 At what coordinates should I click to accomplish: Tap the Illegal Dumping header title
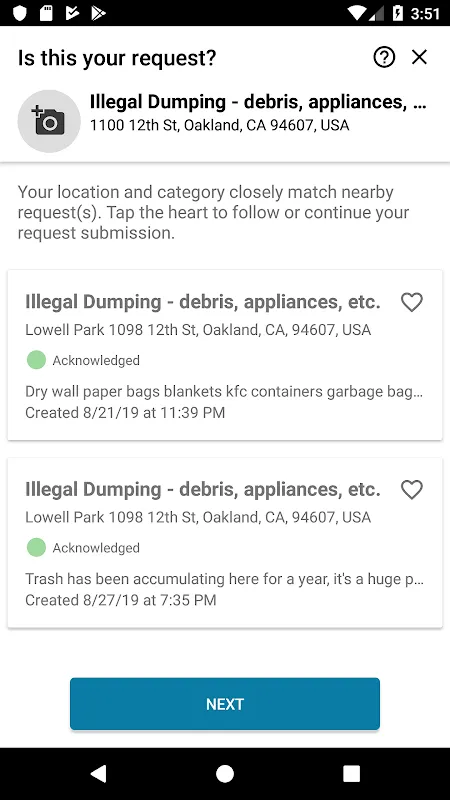[x=258, y=102]
